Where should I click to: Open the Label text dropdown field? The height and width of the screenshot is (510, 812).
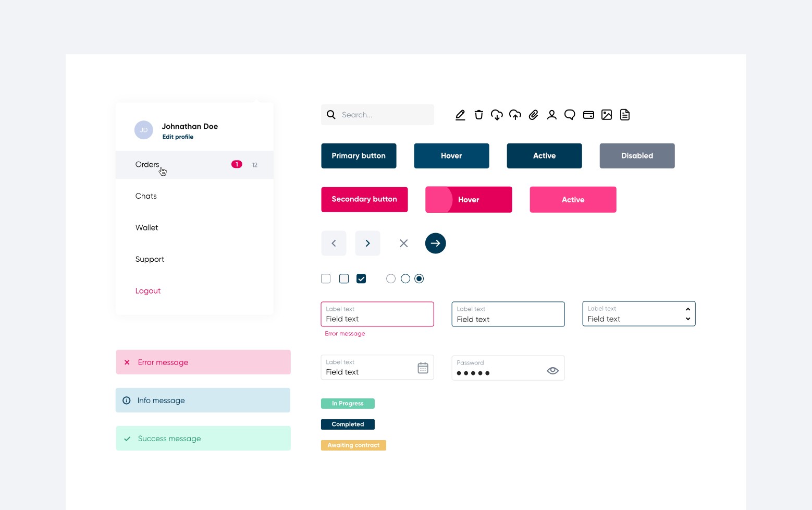click(x=639, y=314)
